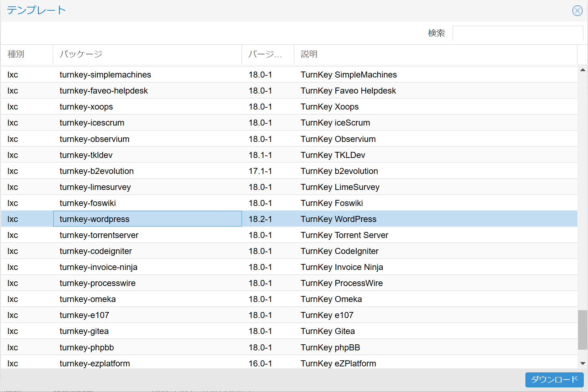Viewport: 588px width, 392px height.
Task: Click the lxc type in the xoops row
Action: [x=13, y=107]
